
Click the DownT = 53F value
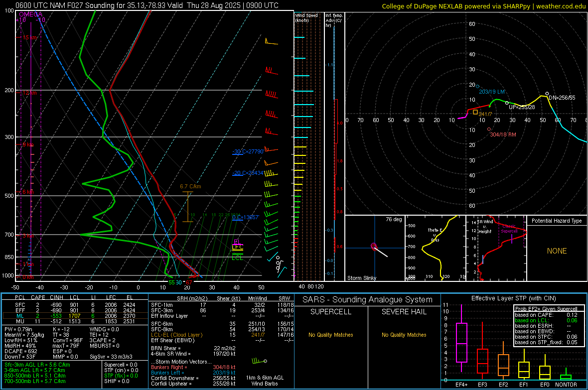pos(20,357)
